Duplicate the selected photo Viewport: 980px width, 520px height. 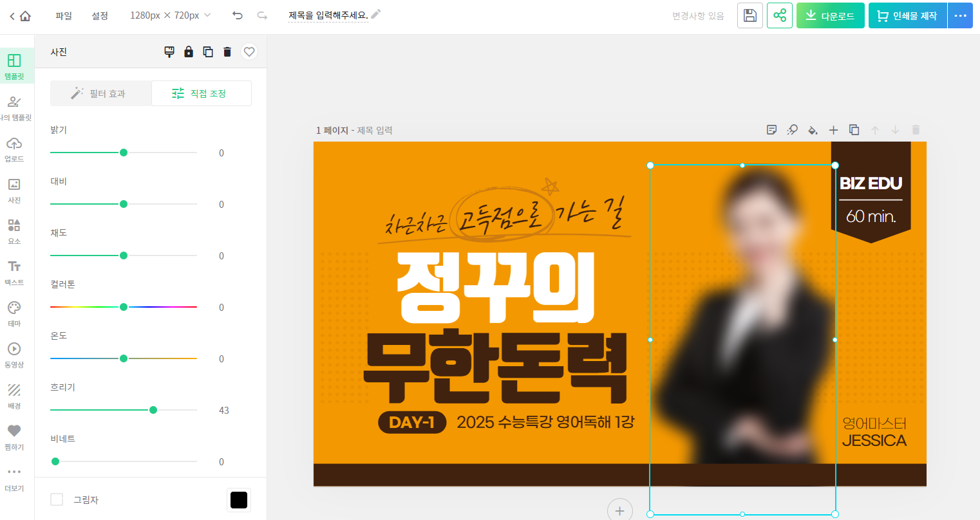(208, 51)
